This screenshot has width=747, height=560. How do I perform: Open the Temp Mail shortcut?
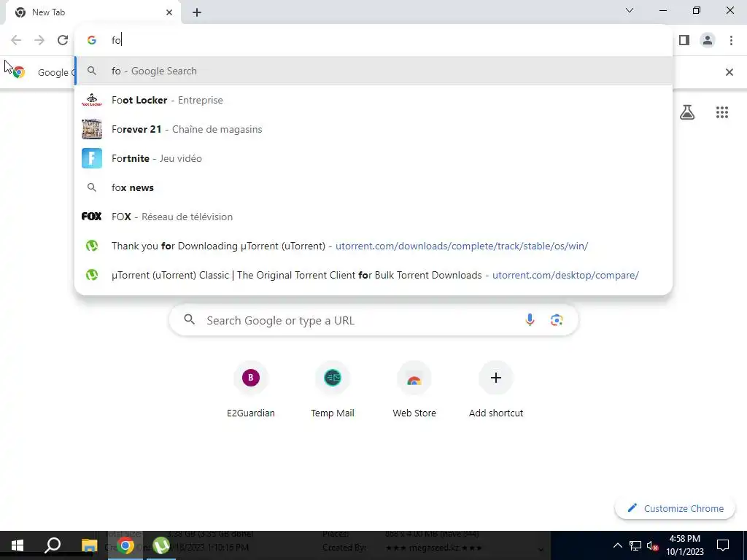tap(333, 389)
